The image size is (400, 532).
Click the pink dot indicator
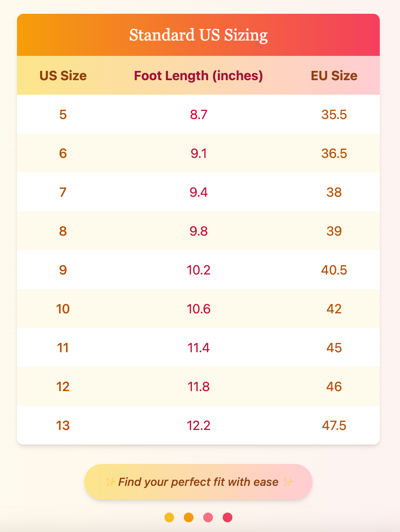tap(208, 517)
